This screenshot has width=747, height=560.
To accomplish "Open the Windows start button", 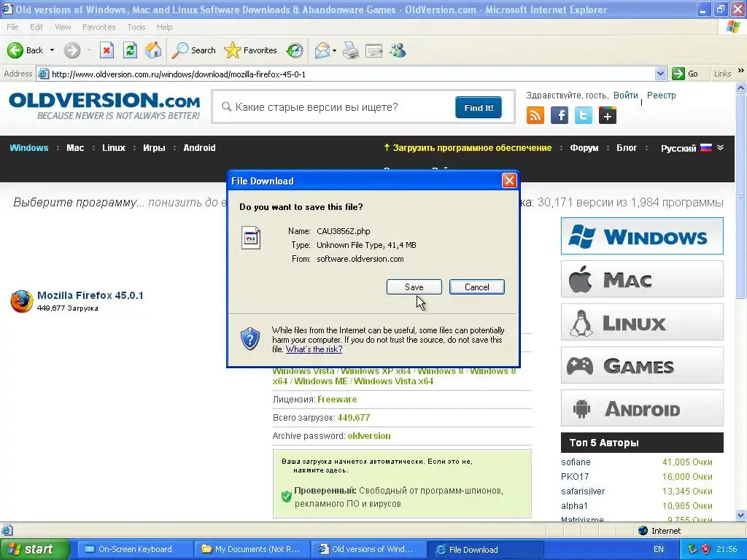I will (x=34, y=549).
